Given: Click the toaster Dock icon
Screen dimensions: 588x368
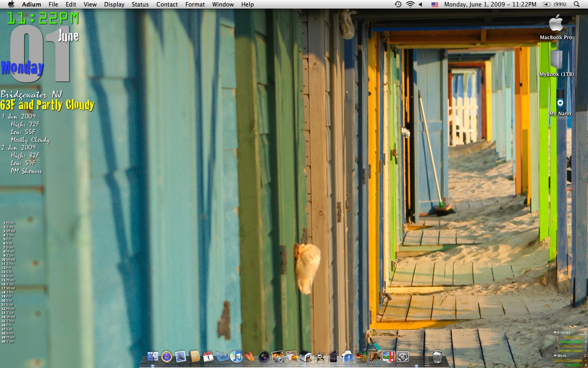Looking at the screenshot, I should [x=347, y=357].
